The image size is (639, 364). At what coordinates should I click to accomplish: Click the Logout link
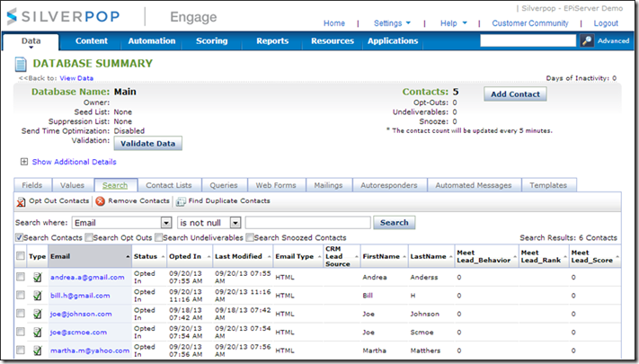[x=606, y=23]
